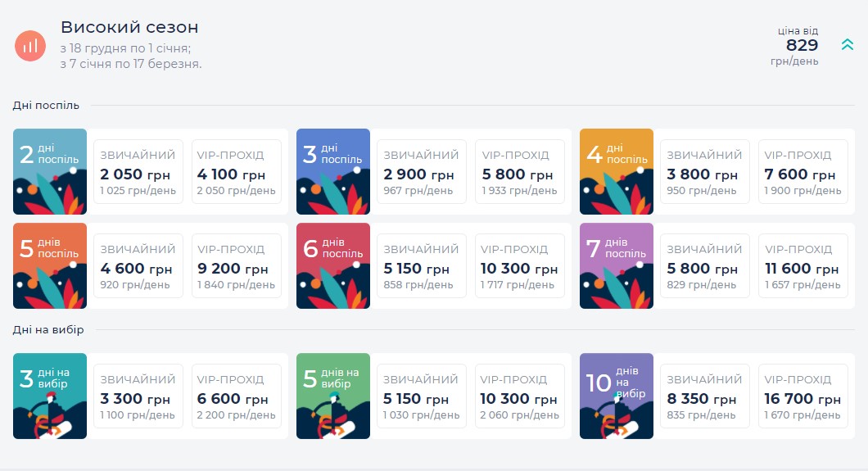Select the 7 днів поспіль pass thumbnail
This screenshot has height=471, width=868.
tap(617, 265)
